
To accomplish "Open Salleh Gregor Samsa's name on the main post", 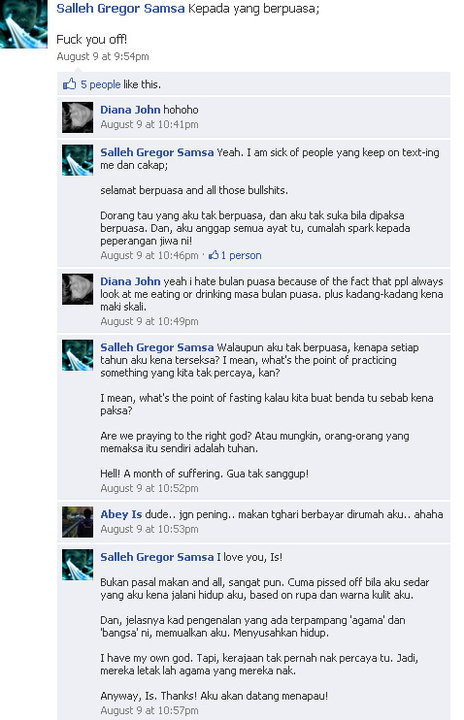I will pos(120,8).
